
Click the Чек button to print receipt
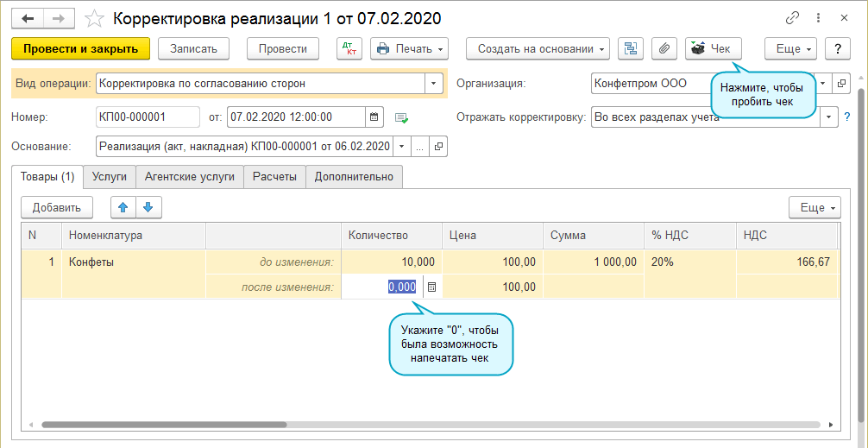712,49
